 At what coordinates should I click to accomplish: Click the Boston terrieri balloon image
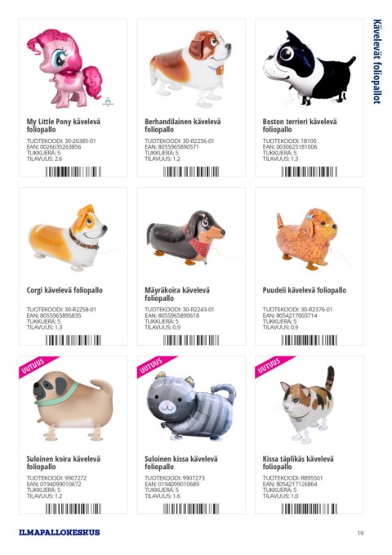tap(309, 68)
